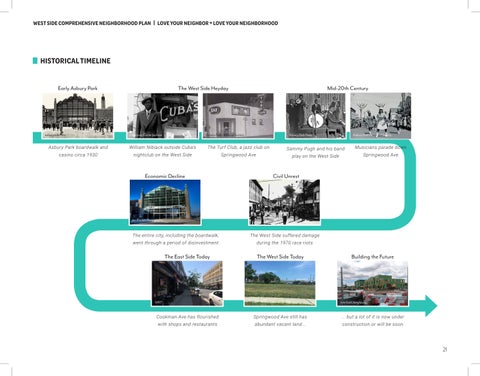480x376 pixels.
Task: Select the Cookman Ave street photo
Action: pyautogui.click(x=187, y=283)
